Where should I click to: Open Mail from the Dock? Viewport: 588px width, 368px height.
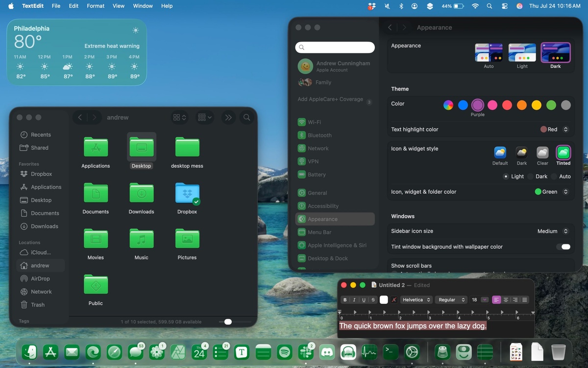tap(72, 352)
